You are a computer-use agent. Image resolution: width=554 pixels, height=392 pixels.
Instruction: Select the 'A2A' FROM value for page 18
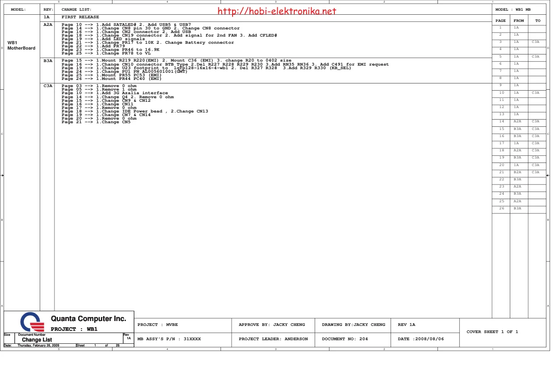(x=517, y=150)
